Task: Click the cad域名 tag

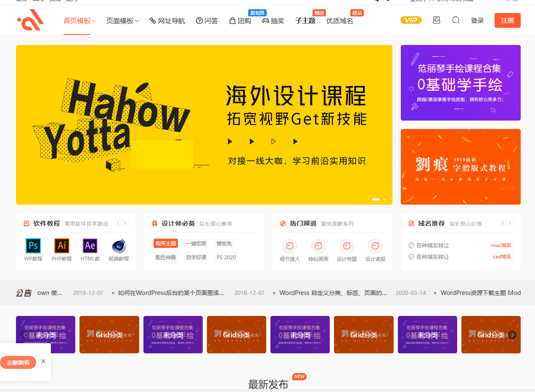Action: [502, 257]
